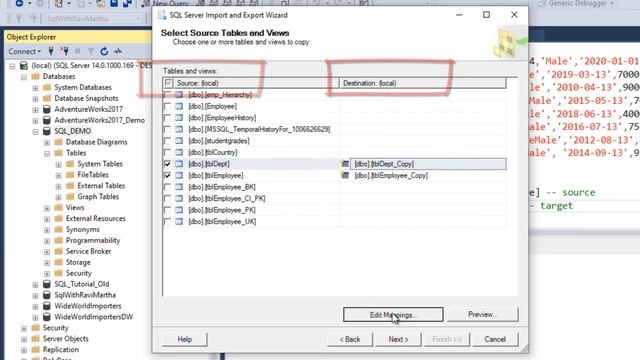
Task: Open Help in the wizard
Action: click(x=184, y=339)
